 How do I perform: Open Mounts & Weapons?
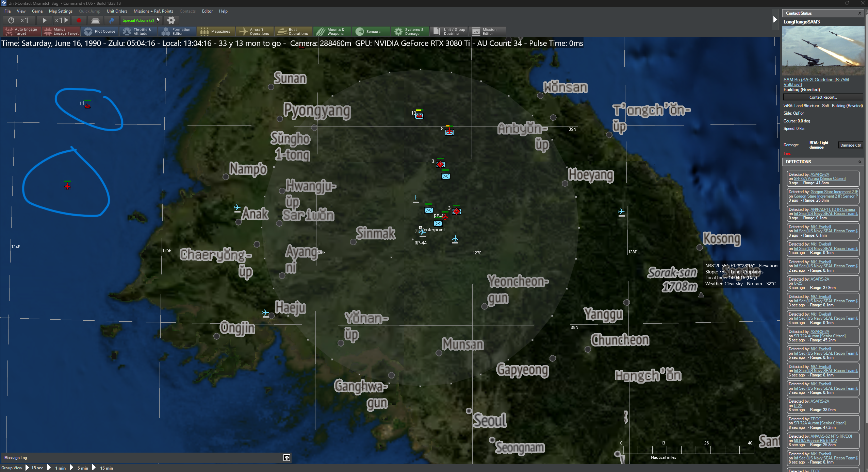pos(332,32)
